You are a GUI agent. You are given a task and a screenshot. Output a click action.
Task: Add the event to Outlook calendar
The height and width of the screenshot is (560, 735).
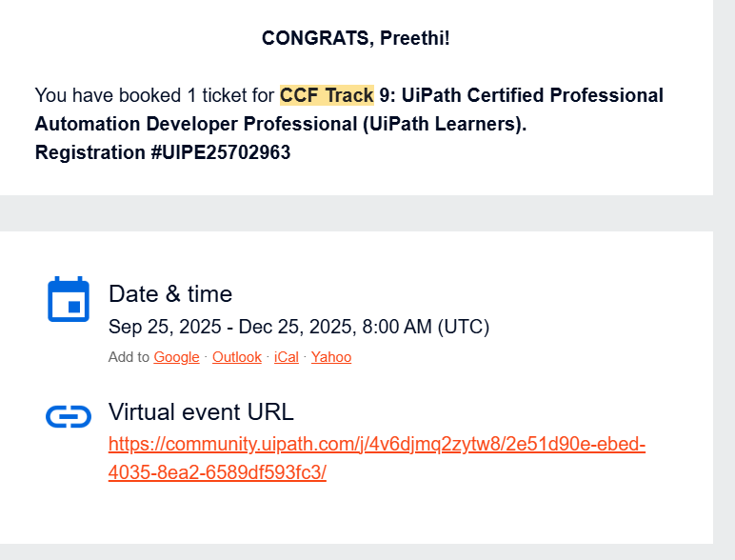click(x=237, y=357)
